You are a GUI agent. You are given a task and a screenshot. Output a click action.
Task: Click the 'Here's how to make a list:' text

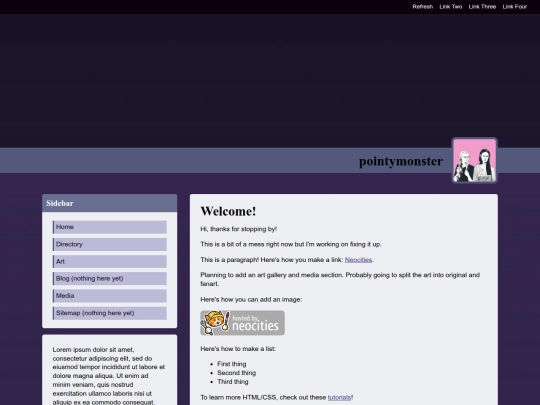(x=238, y=349)
